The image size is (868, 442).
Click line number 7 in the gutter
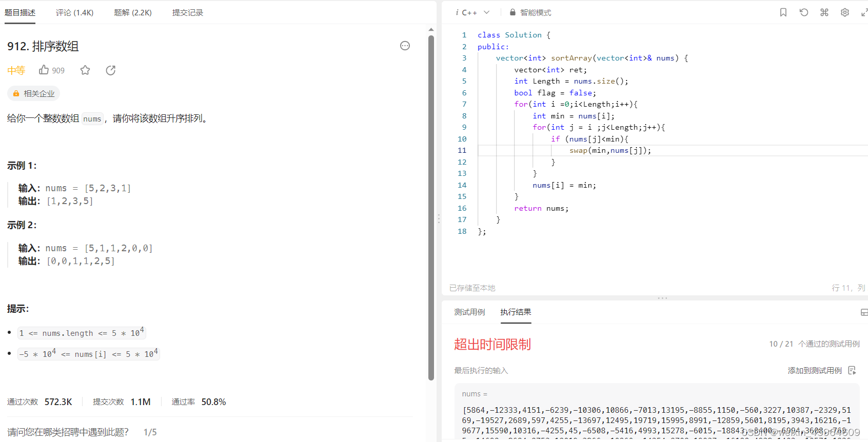(x=464, y=104)
